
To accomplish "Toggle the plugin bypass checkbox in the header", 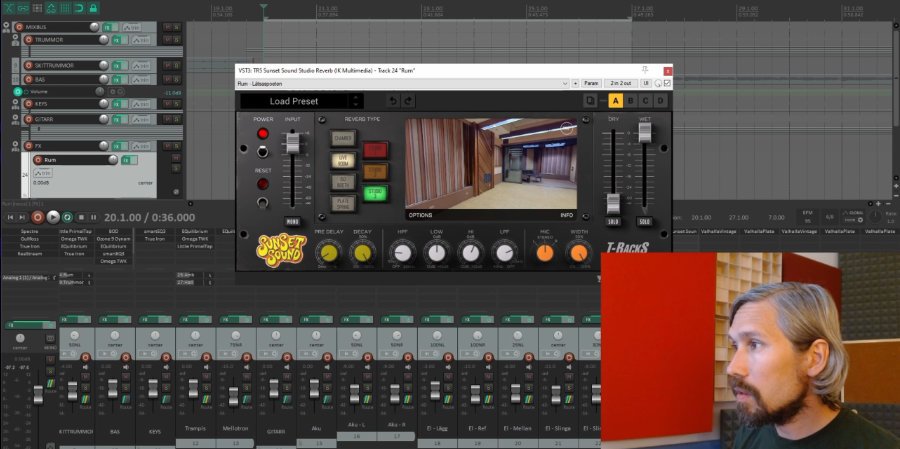I will (x=667, y=83).
